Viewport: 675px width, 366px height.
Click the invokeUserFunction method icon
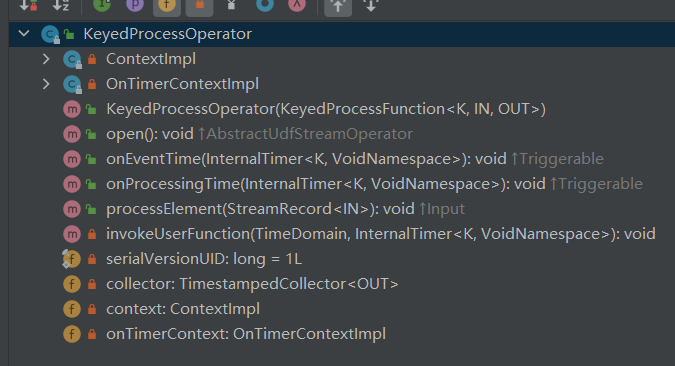coord(72,234)
